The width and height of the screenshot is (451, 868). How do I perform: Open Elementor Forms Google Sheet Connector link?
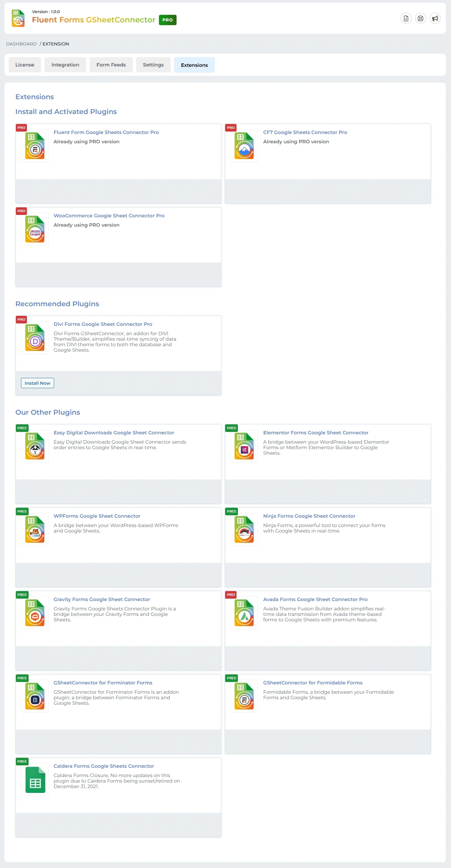point(316,433)
